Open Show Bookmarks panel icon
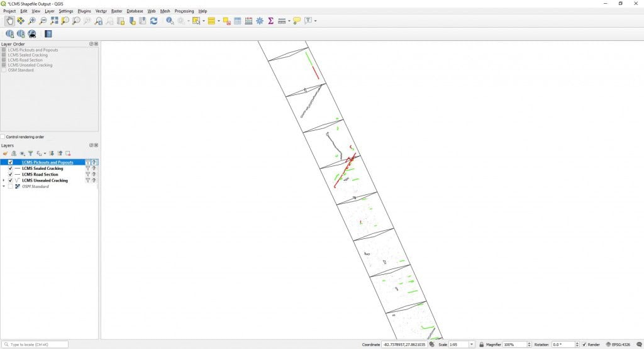 pos(143,21)
